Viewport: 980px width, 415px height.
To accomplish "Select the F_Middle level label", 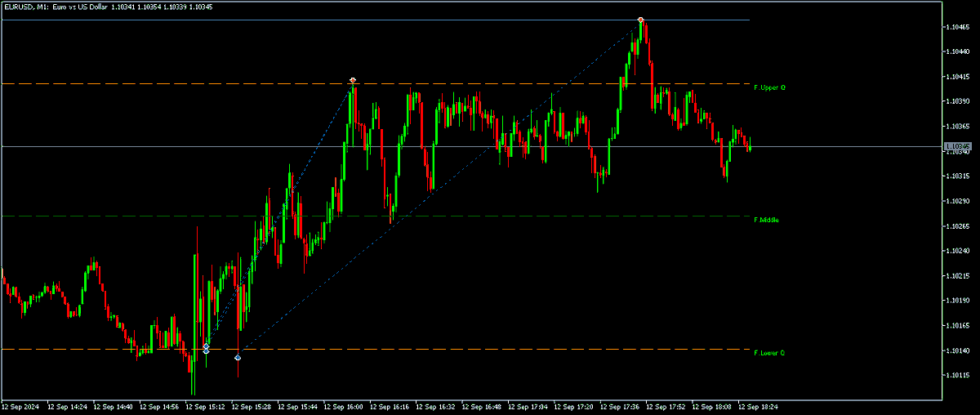I will tap(766, 220).
